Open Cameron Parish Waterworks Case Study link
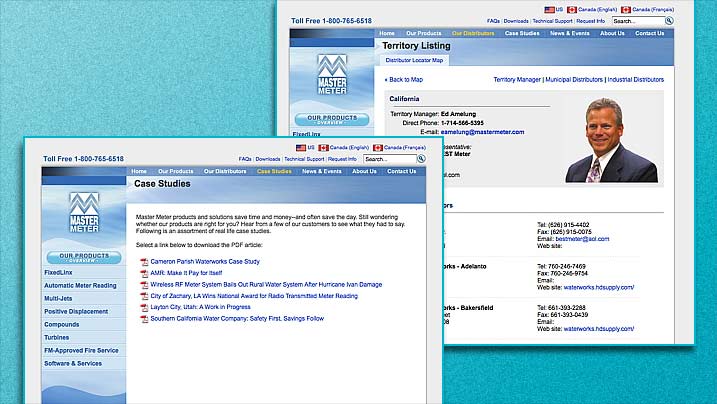 coord(205,262)
